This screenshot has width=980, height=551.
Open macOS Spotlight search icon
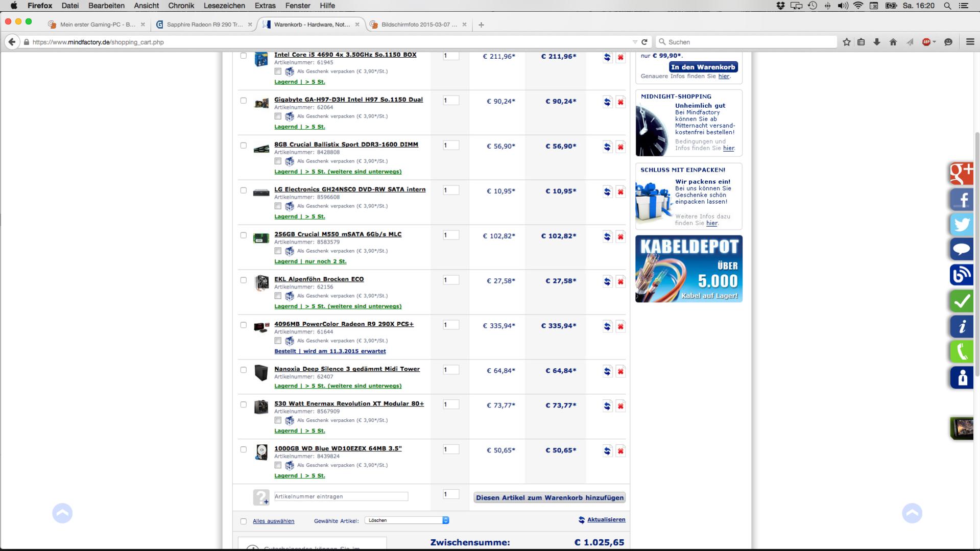(x=947, y=6)
